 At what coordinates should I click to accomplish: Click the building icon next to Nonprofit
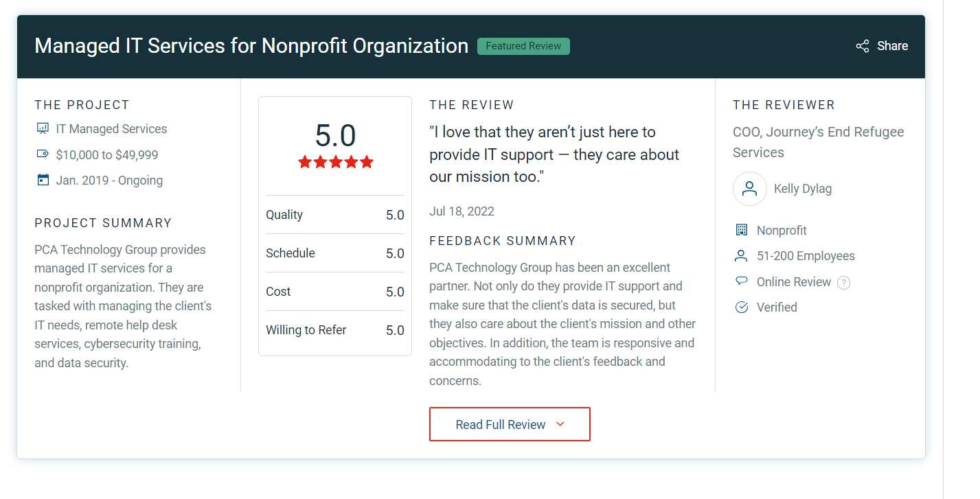point(741,230)
